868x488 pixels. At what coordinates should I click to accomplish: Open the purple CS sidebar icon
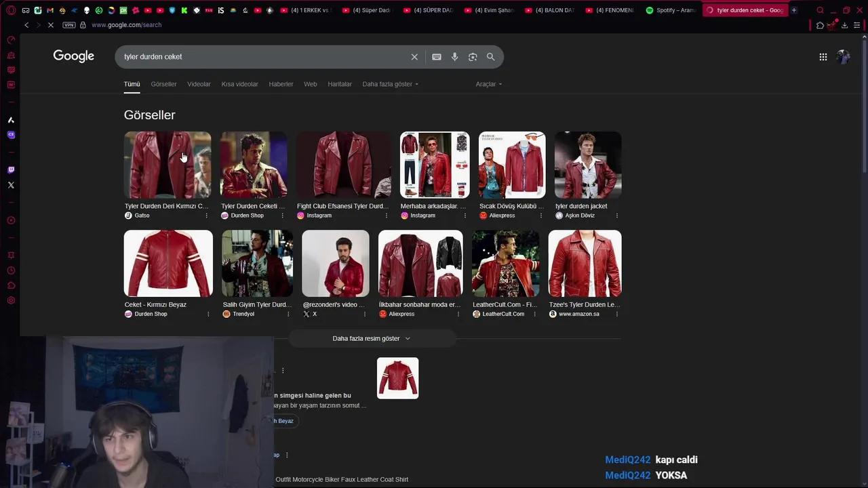[11, 135]
